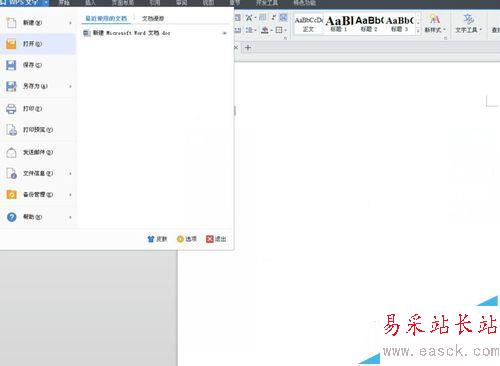Switch to the References (引用) ribbon tab
Viewport: 500px width, 366px height.
154,3
